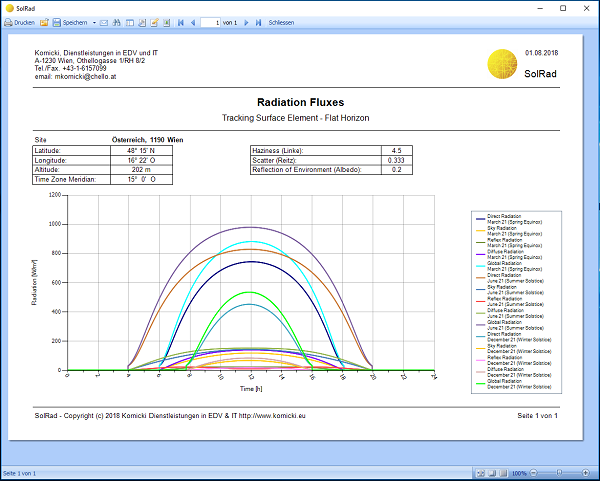Click the zoom out minus button
Image resolution: width=600 pixels, height=481 pixels.
(534, 473)
